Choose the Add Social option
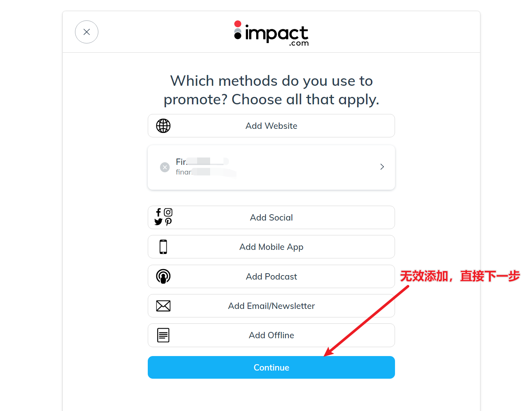The height and width of the screenshot is (411, 532). pyautogui.click(x=271, y=218)
